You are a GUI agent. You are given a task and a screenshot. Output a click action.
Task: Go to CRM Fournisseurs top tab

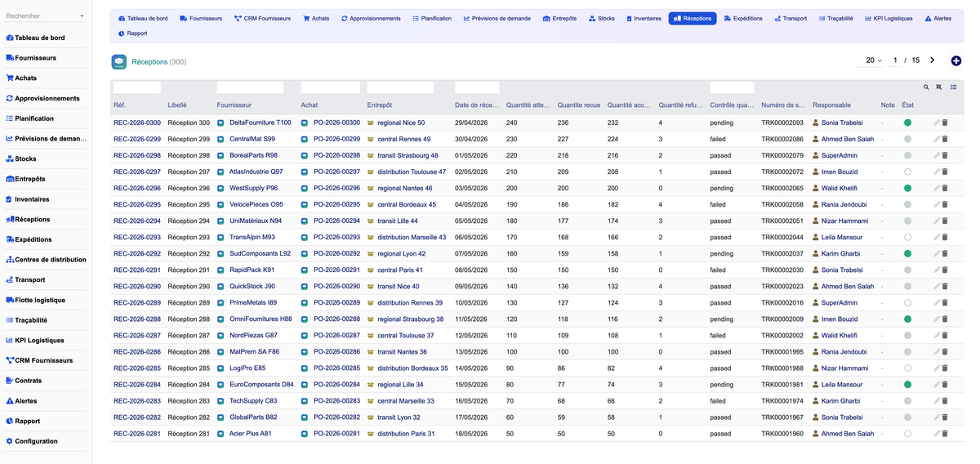tap(261, 18)
